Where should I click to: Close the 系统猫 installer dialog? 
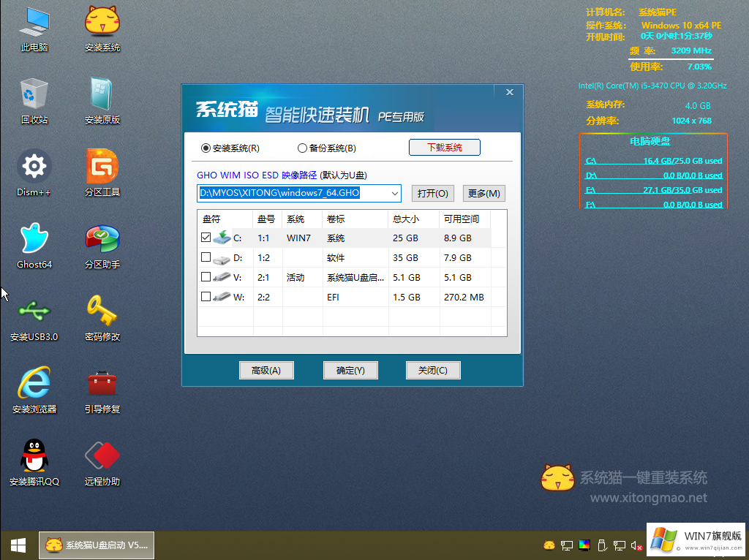click(510, 92)
